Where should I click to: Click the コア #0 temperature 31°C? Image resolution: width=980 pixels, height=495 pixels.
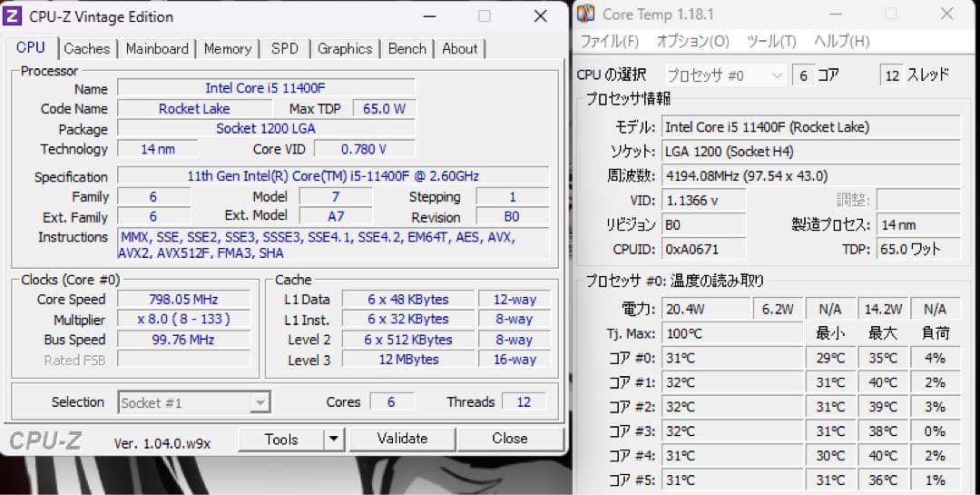[732, 358]
